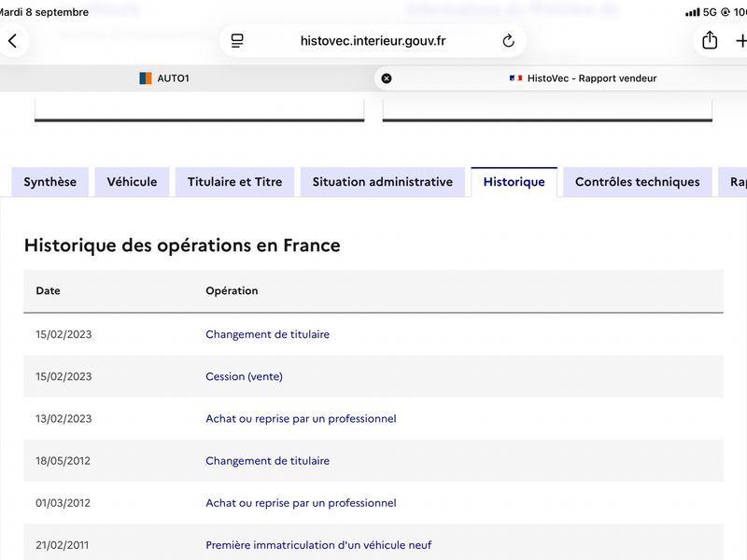
Task: Add a new tab with the plus icon
Action: [740, 41]
